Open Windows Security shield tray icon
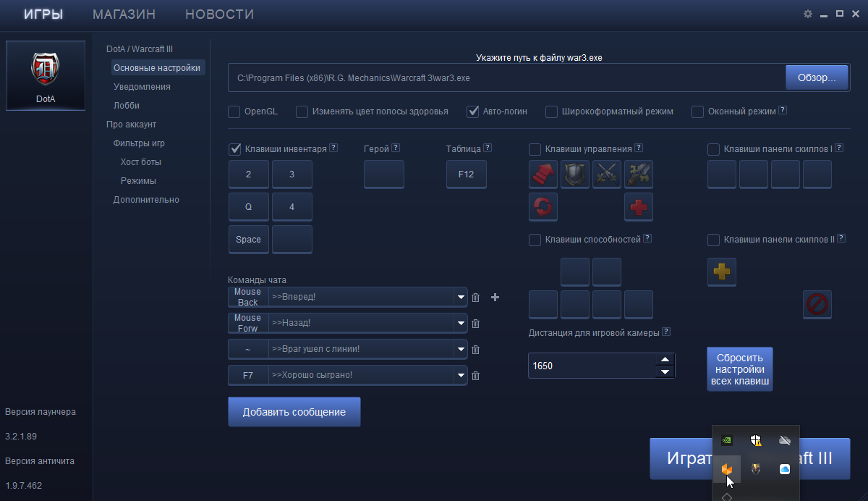Viewport: 868px width, 501px height. (756, 439)
